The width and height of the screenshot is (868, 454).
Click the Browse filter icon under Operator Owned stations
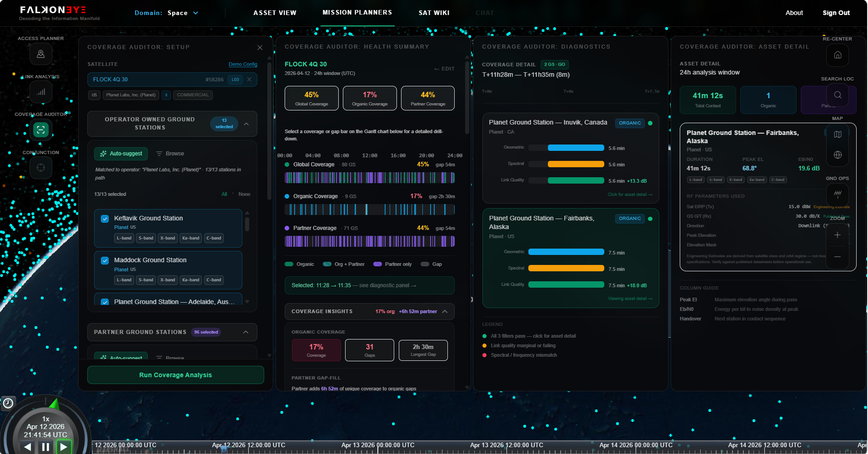click(159, 154)
